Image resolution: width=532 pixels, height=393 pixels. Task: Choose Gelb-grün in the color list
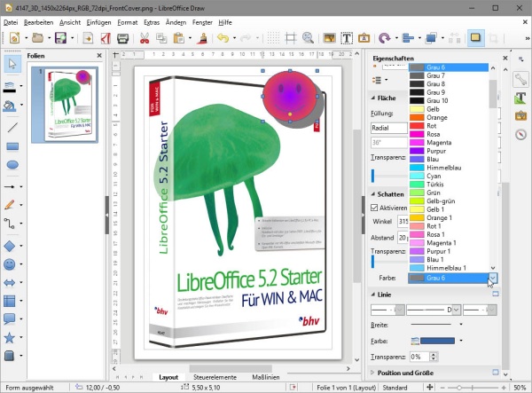click(448, 200)
